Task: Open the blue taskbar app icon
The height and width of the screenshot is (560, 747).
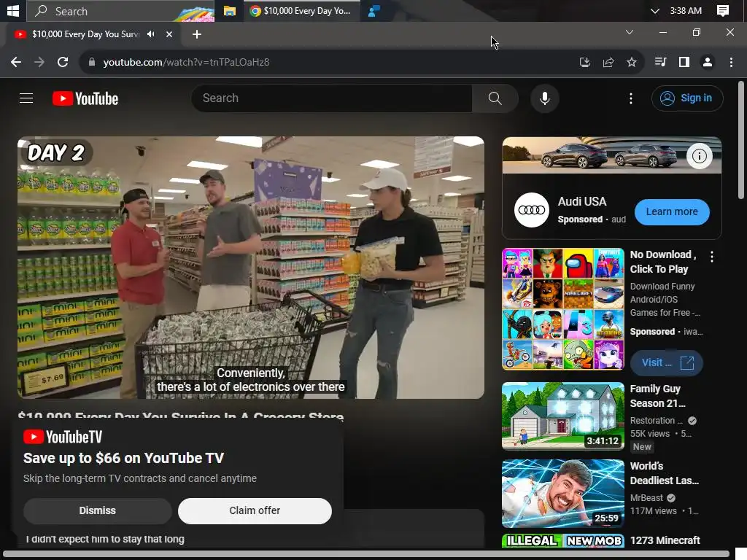Action: point(374,11)
